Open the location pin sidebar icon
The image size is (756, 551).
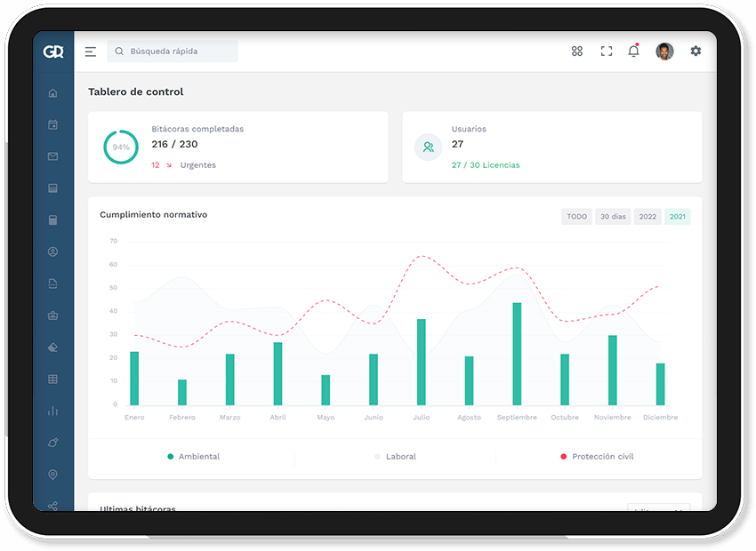point(52,475)
